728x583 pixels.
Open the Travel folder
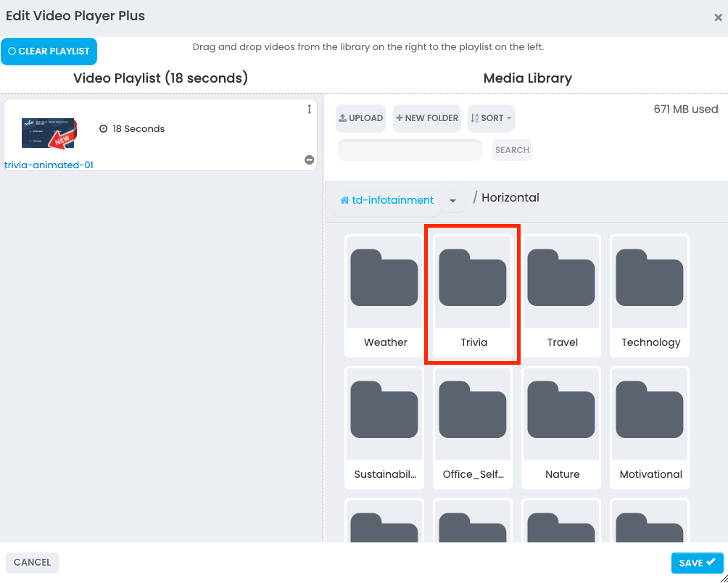561,296
